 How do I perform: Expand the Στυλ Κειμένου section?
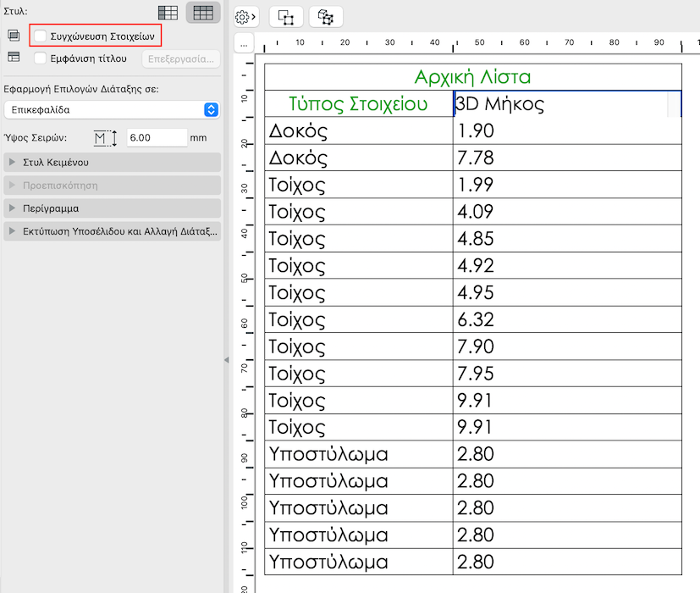tap(112, 162)
